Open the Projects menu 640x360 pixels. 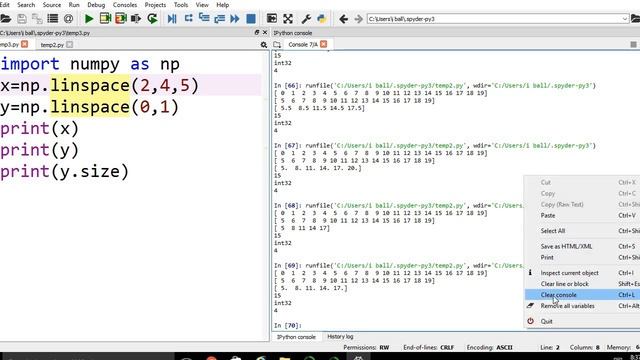(156, 5)
